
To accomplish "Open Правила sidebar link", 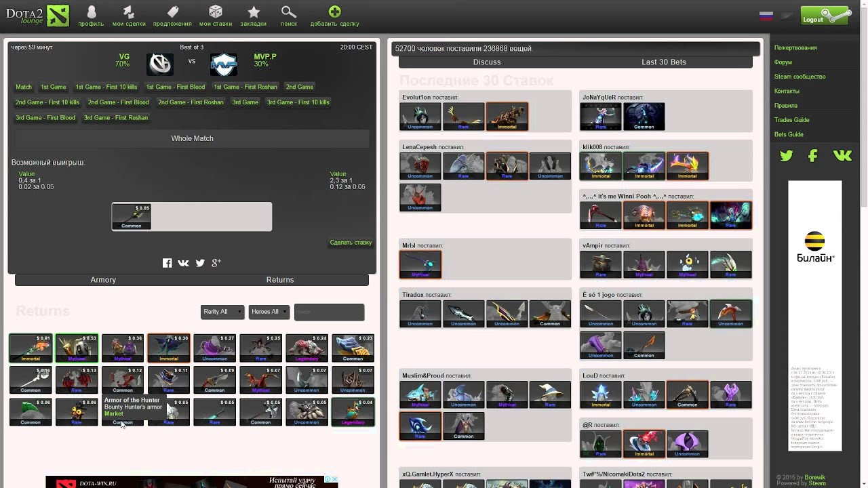I will tap(786, 106).
